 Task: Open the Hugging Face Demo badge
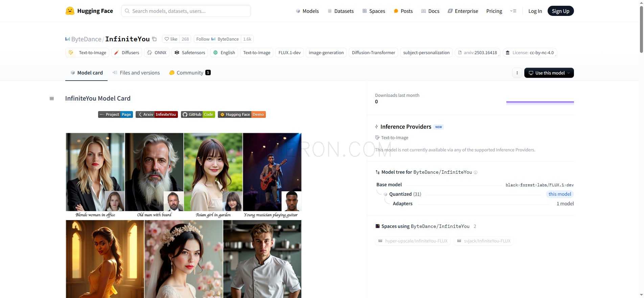tap(242, 114)
